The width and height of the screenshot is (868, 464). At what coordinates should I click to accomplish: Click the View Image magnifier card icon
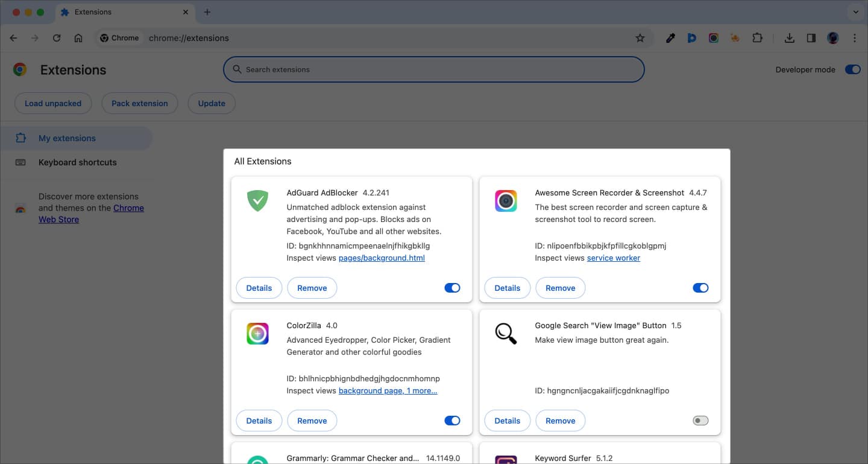click(x=506, y=333)
